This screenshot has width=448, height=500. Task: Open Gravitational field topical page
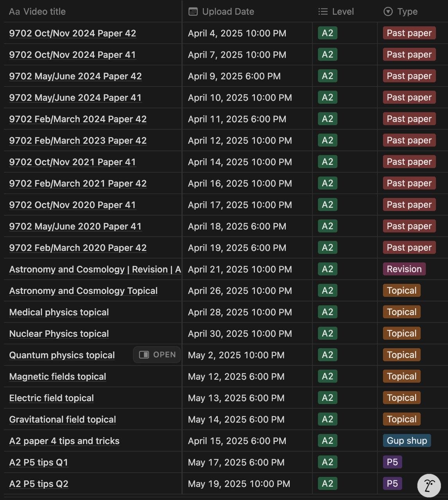(x=63, y=420)
